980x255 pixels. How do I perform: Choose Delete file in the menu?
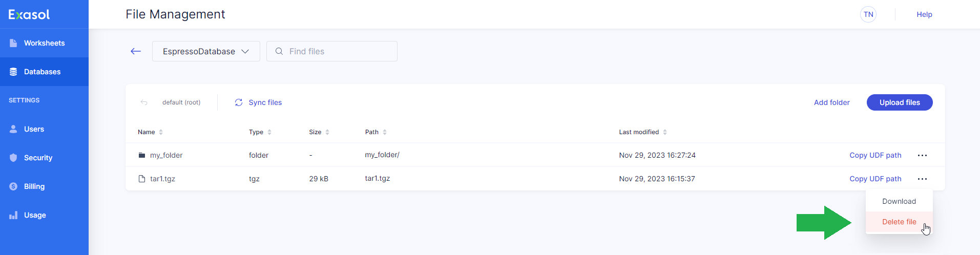[899, 222]
